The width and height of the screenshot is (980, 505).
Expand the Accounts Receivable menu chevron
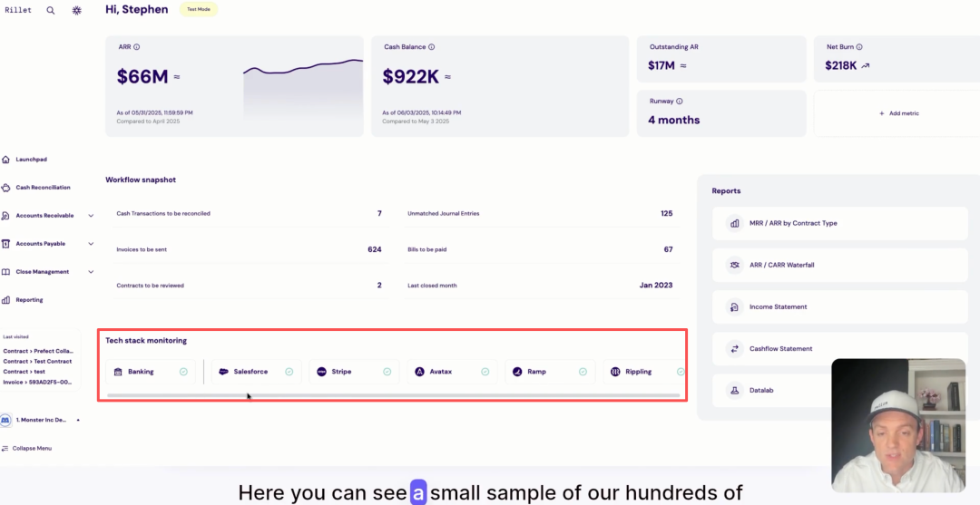coord(91,216)
